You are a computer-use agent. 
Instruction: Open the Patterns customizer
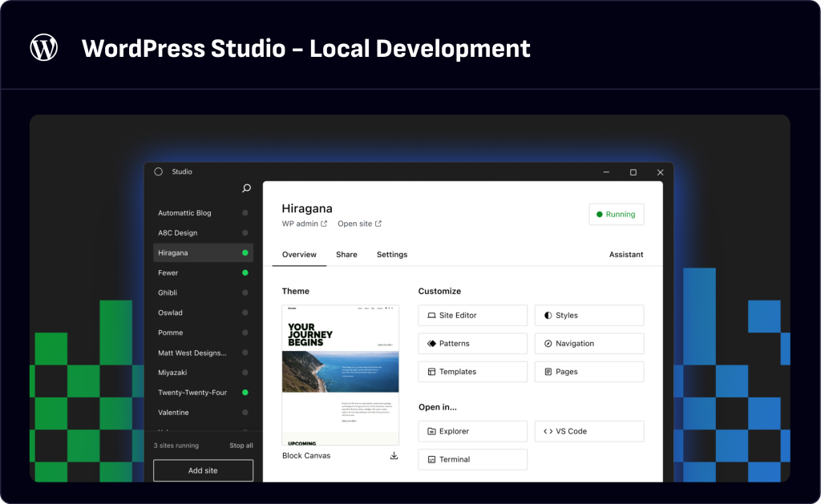pos(472,344)
